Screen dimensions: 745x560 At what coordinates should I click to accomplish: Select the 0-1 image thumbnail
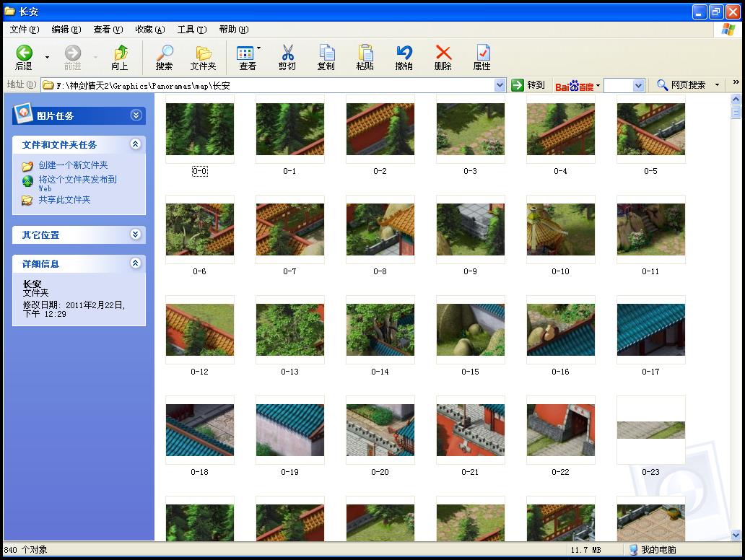(289, 129)
